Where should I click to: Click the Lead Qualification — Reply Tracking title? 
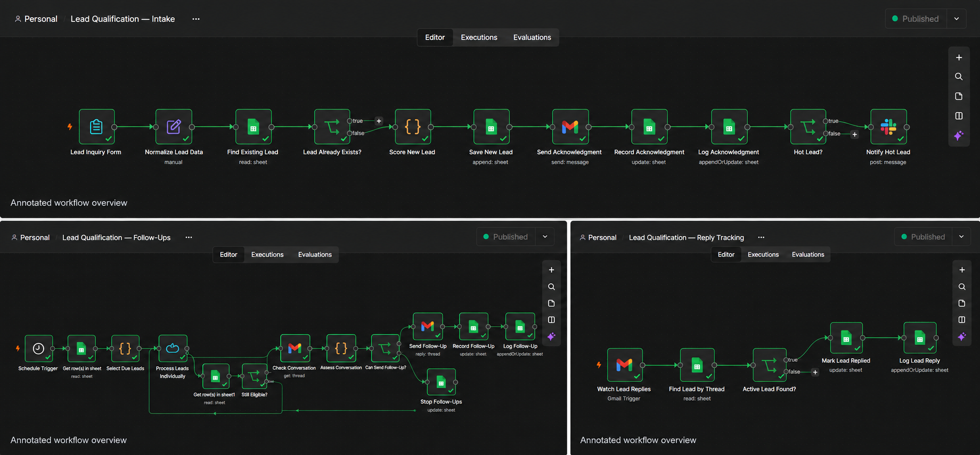click(687, 237)
